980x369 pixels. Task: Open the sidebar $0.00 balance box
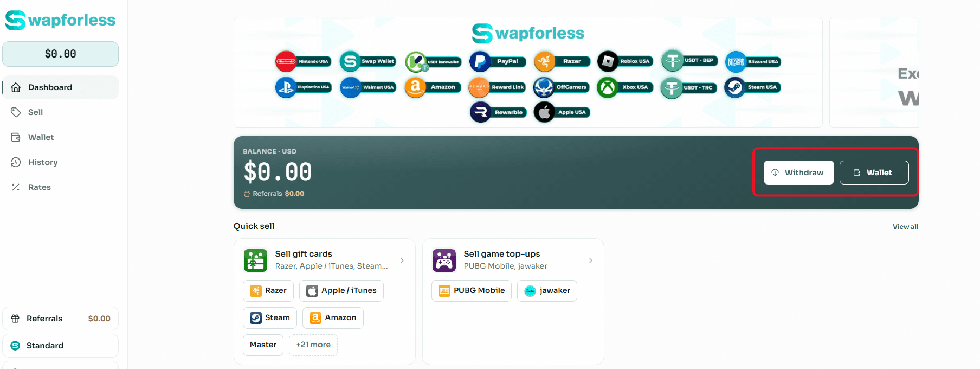click(x=60, y=54)
